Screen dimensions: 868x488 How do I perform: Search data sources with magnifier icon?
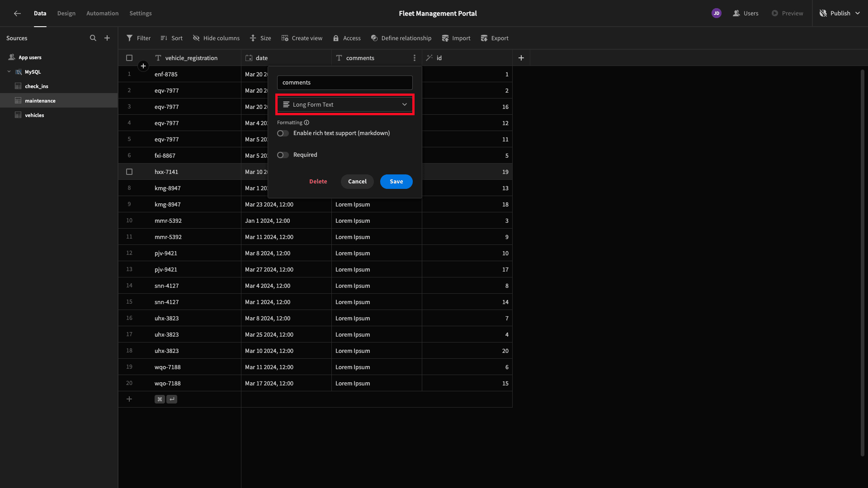click(93, 38)
